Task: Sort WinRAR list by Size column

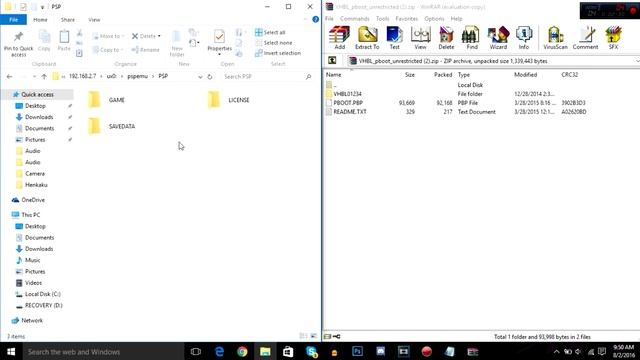Action: [x=409, y=75]
